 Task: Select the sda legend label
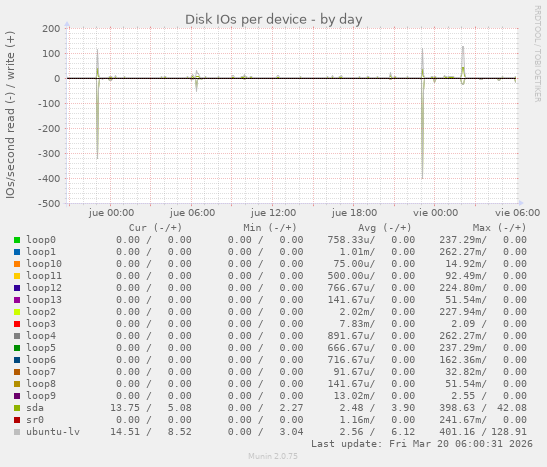35,408
